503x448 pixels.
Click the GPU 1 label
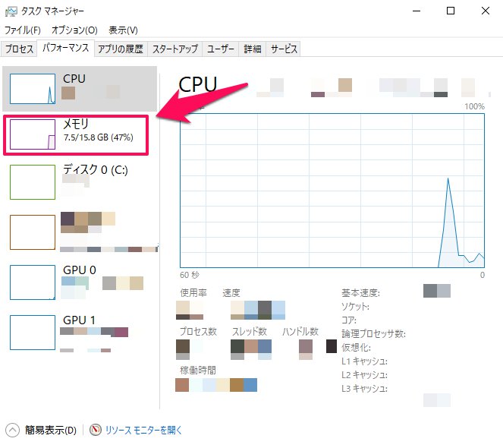[79, 320]
